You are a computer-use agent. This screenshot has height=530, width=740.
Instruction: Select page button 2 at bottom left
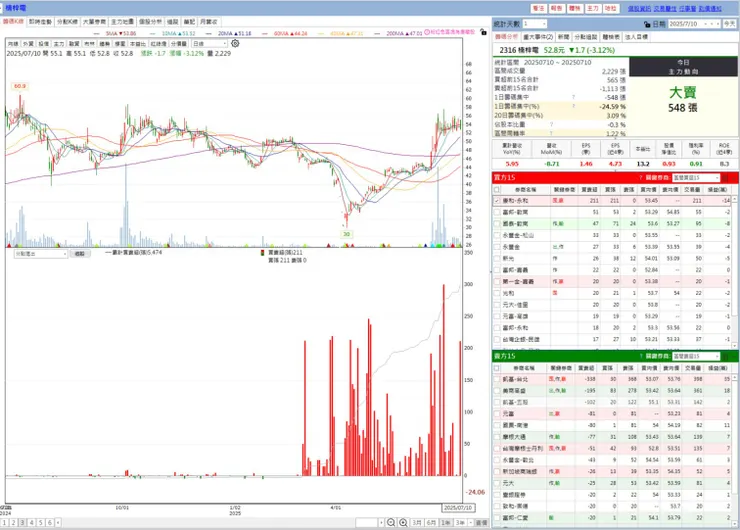pyautogui.click(x=13, y=522)
